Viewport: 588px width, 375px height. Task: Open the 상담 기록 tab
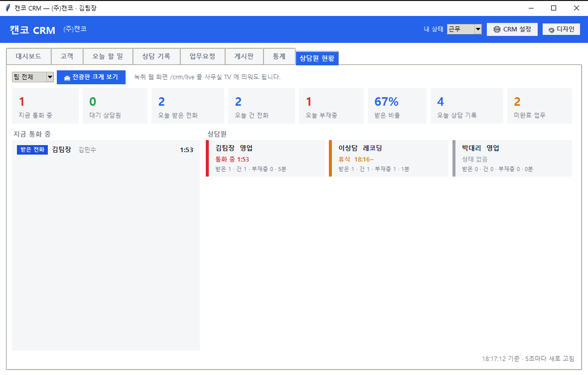(x=156, y=56)
